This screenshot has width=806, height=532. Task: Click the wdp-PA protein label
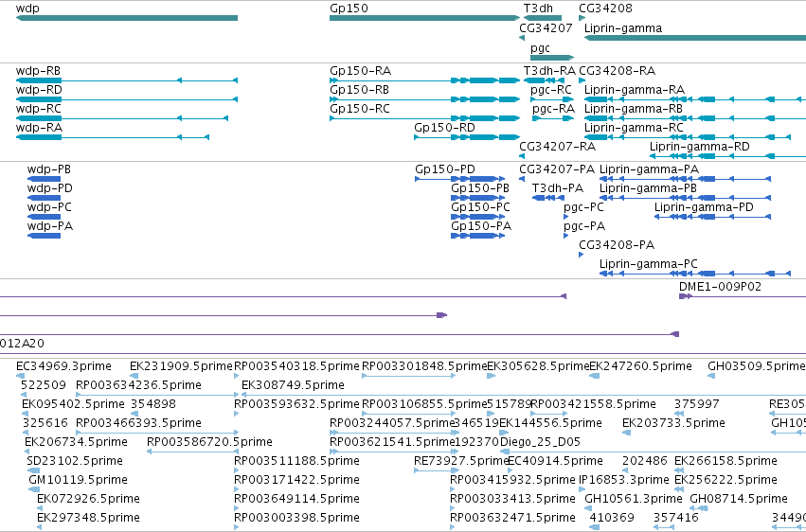click(50, 227)
